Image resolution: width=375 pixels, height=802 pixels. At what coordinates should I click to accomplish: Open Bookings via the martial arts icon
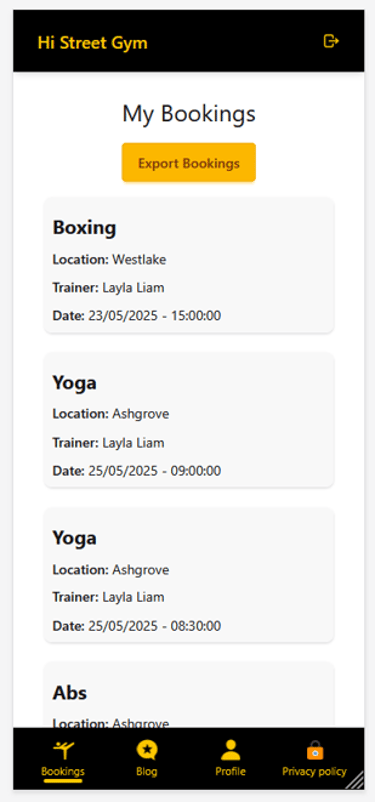(63, 750)
